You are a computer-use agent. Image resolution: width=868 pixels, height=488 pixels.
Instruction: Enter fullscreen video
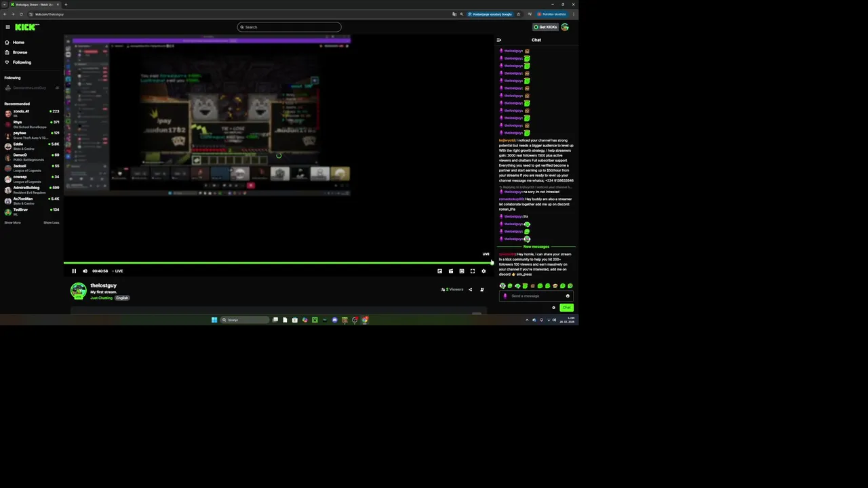[x=473, y=271]
